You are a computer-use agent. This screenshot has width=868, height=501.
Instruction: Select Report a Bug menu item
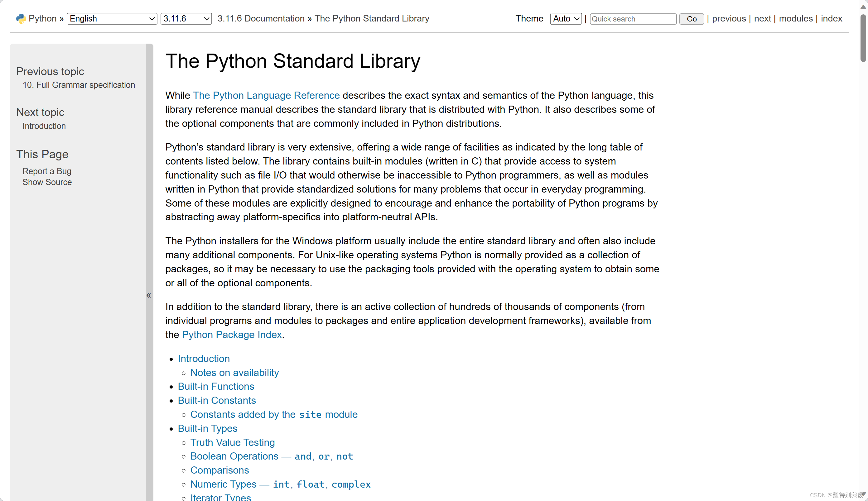pos(46,170)
